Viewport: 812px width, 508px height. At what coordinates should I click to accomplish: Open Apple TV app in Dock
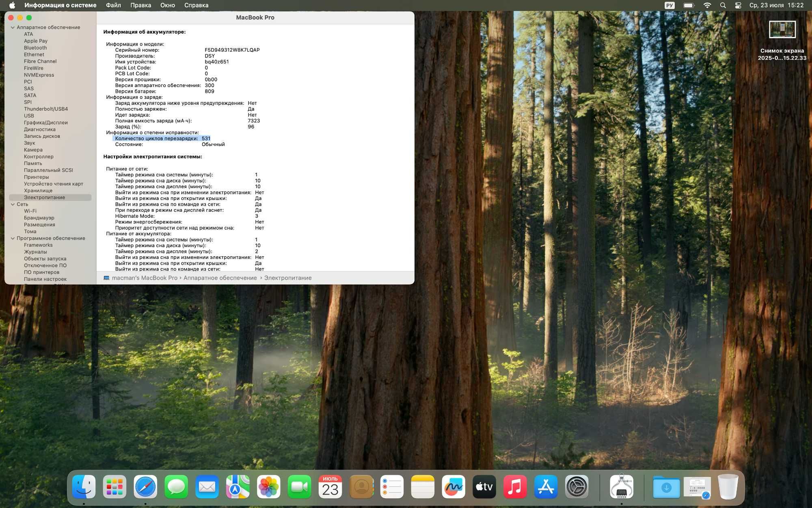pyautogui.click(x=484, y=486)
